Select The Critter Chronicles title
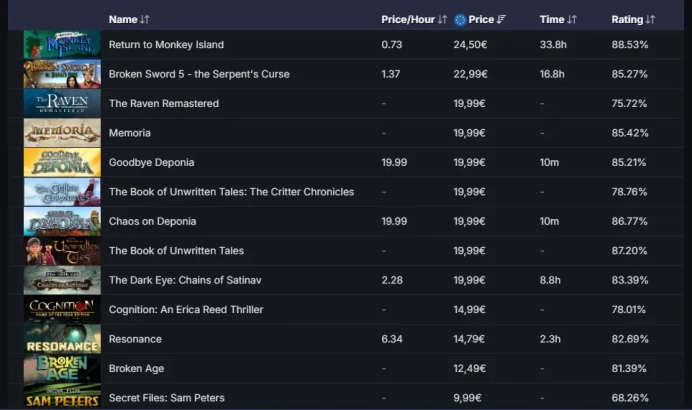This screenshot has height=410, width=692. (231, 192)
